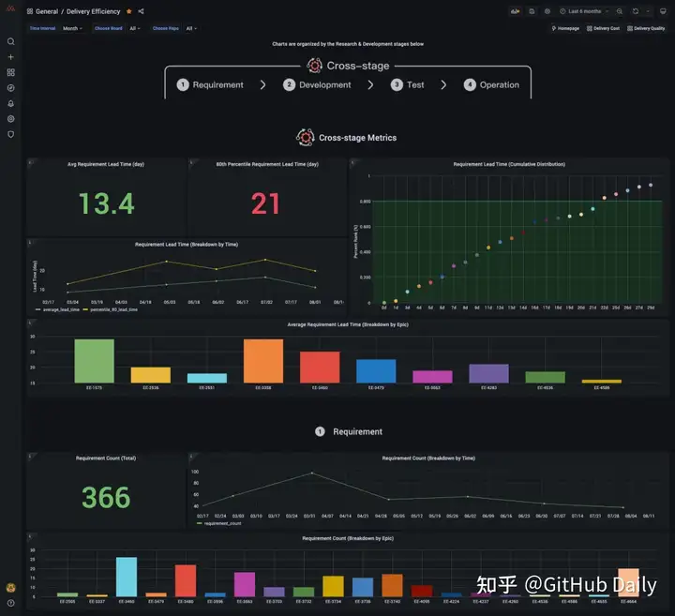This screenshot has width=675, height=616.
Task: Star the Delivery Efficiency dashboard
Action: (129, 11)
